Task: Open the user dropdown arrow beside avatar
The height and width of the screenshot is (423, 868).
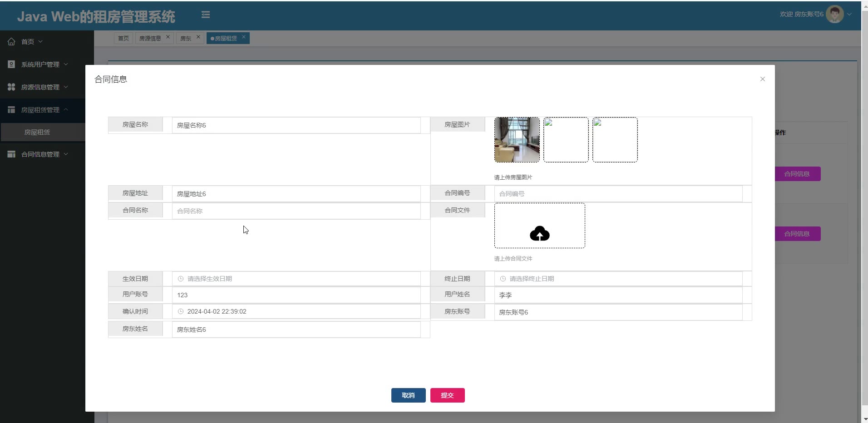Action: [x=849, y=14]
